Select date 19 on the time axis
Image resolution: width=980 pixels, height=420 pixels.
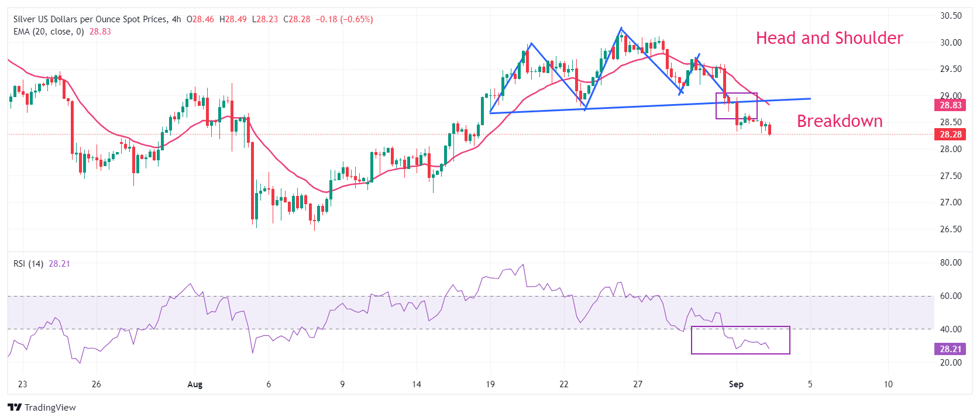[x=490, y=384]
